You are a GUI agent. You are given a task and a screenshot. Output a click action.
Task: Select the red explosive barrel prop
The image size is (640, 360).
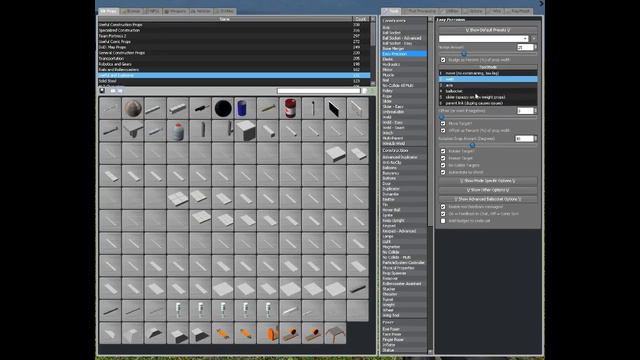290,109
